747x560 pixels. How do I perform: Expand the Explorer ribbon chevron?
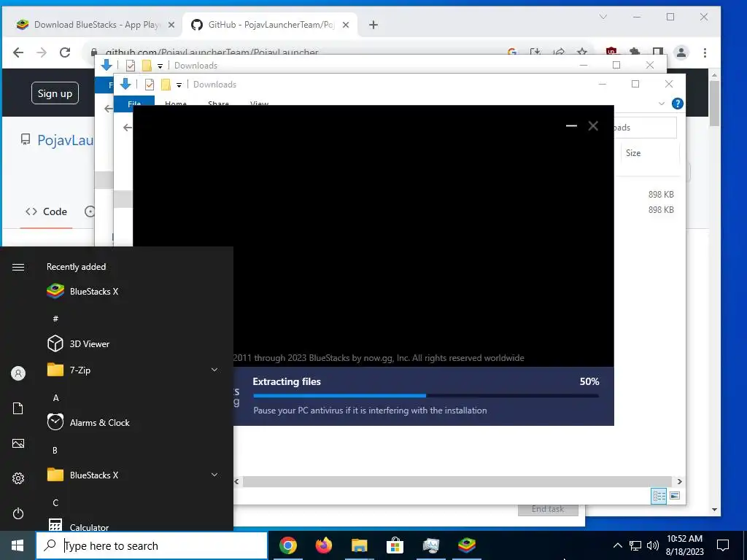click(661, 104)
